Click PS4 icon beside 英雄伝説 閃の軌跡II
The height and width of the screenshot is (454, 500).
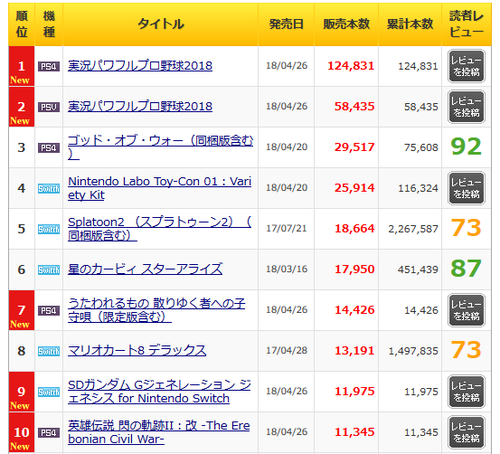click(49, 433)
